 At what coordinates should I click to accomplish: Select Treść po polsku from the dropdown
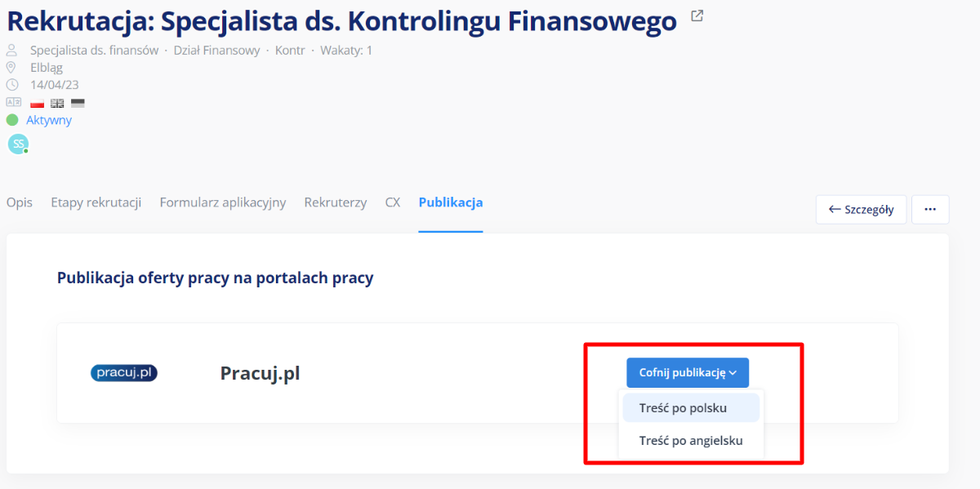pyautogui.click(x=690, y=407)
